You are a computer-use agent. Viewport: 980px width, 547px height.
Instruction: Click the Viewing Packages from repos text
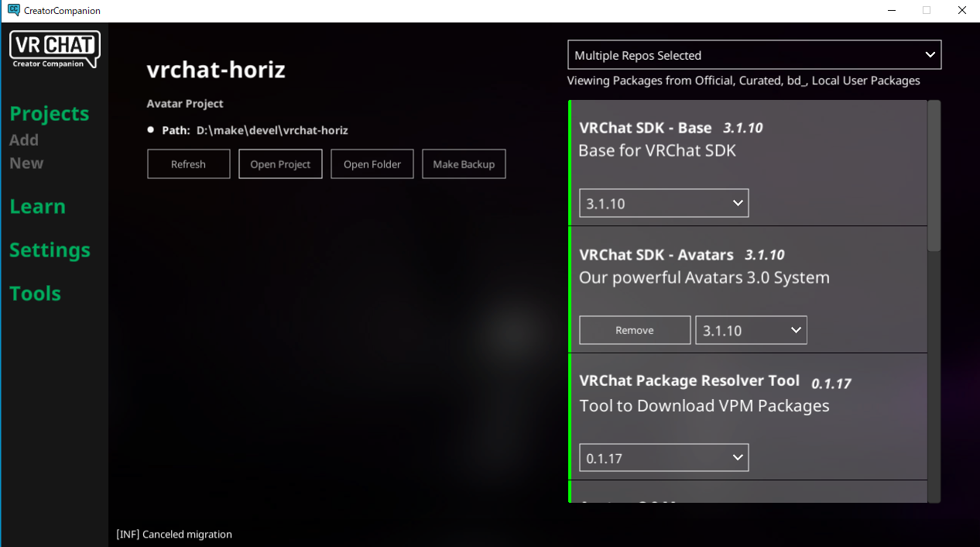[x=744, y=81]
